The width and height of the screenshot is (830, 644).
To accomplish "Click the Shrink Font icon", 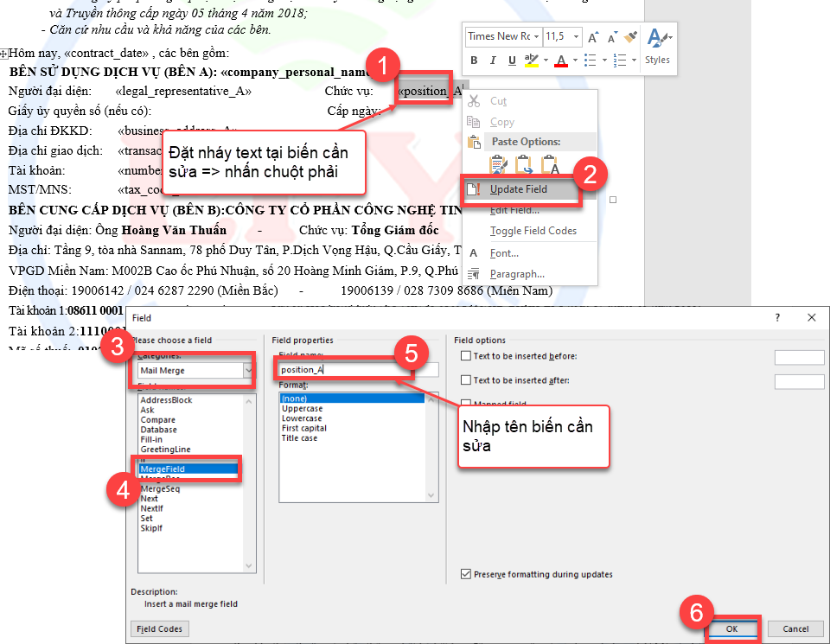I will (x=612, y=37).
